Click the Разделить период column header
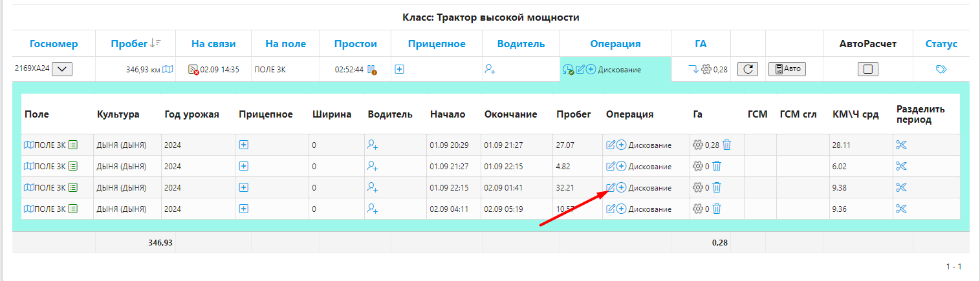Viewport: 980px width, 281px height. coord(920,114)
